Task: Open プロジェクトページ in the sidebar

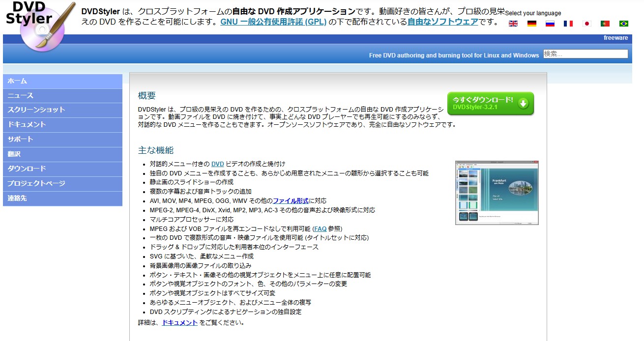Action: (62, 184)
